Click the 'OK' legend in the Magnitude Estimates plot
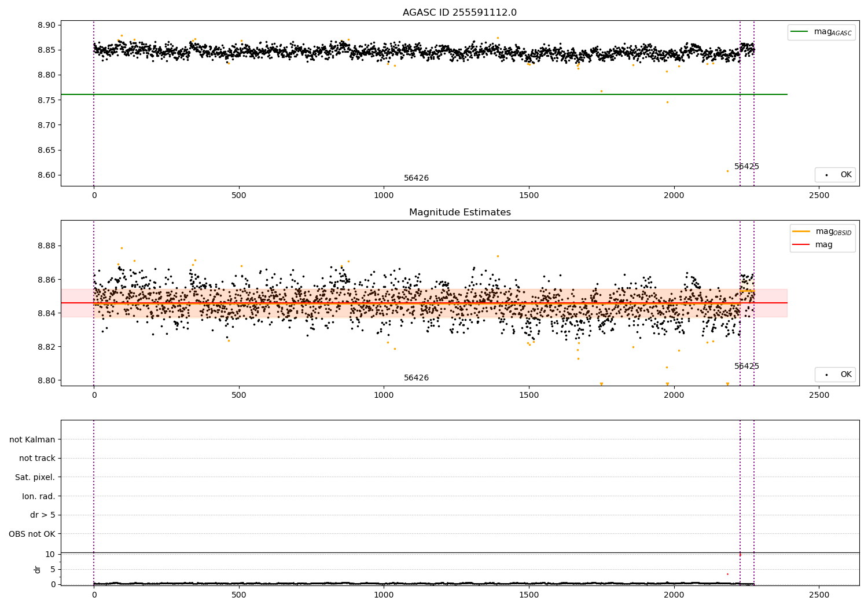Image resolution: width=868 pixels, height=608 pixels. click(x=836, y=375)
